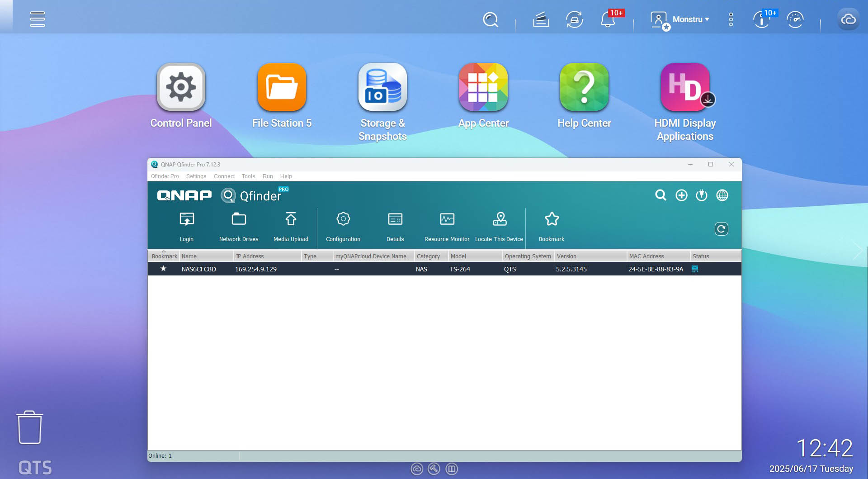
Task: Select the NAS6CFC8D device name
Action: coord(199,269)
